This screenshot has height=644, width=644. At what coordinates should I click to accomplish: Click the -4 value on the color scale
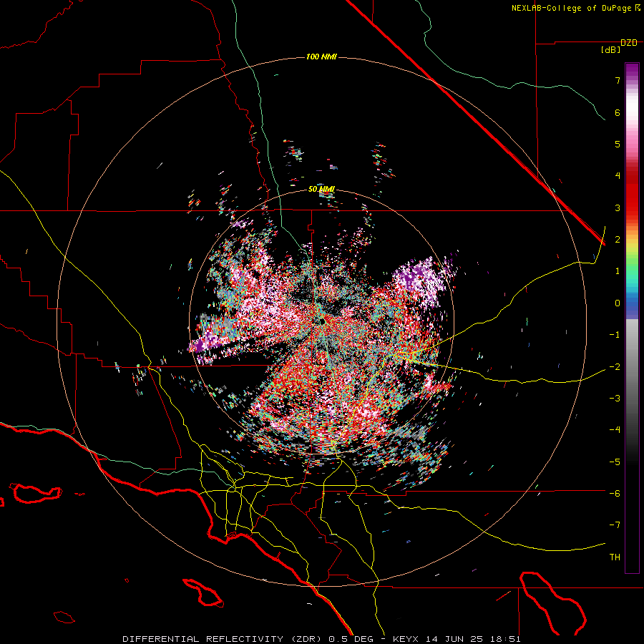pyautogui.click(x=615, y=430)
